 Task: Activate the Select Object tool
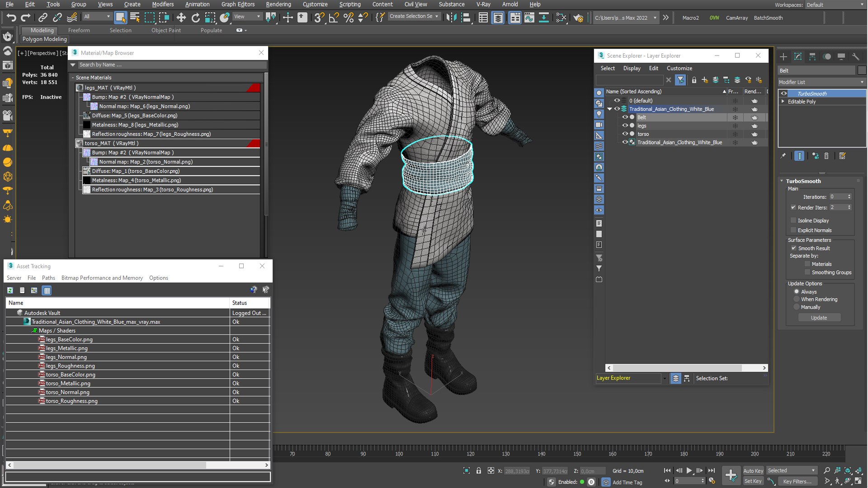(x=120, y=18)
